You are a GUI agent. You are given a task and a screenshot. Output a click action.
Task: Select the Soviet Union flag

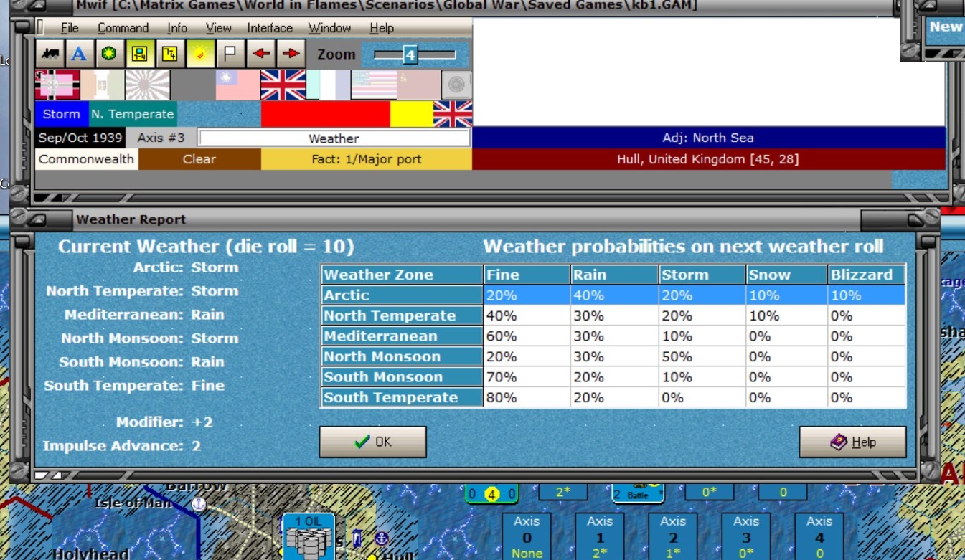[419, 85]
